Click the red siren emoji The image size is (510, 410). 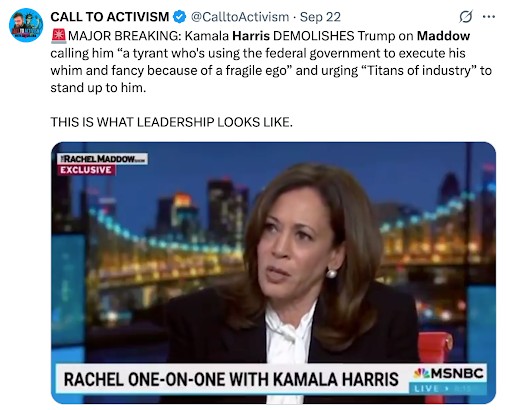(59, 36)
